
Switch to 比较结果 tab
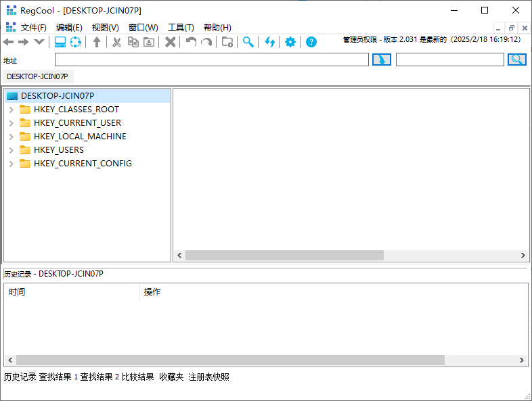pos(138,377)
